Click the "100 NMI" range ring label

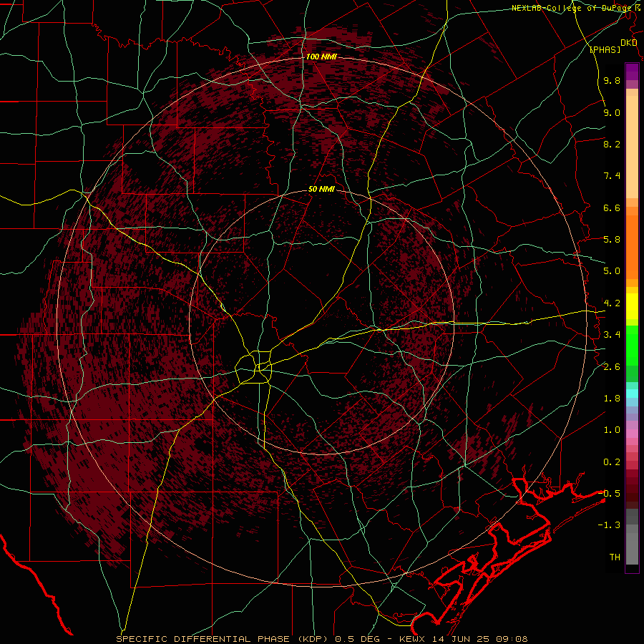[321, 57]
